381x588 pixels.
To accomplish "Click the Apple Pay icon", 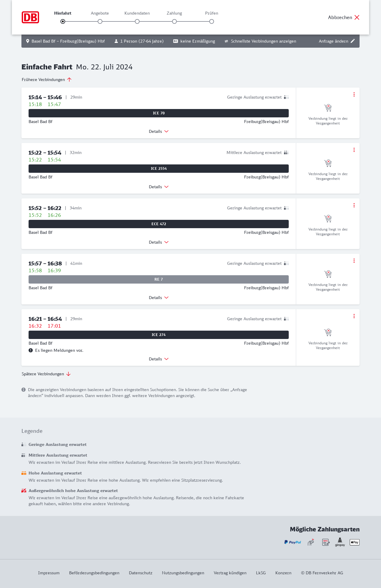I will [x=355, y=542].
